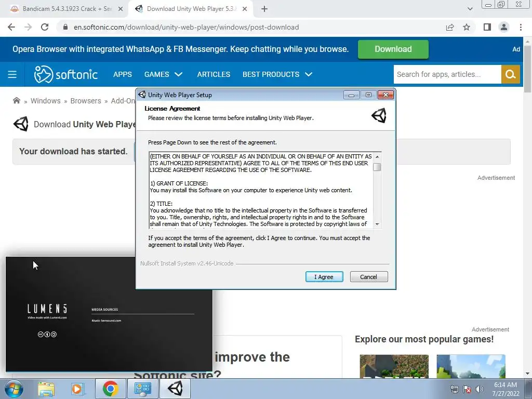532x399 pixels.
Task: Click the Unity icon in setup header
Action: pyautogui.click(x=379, y=115)
